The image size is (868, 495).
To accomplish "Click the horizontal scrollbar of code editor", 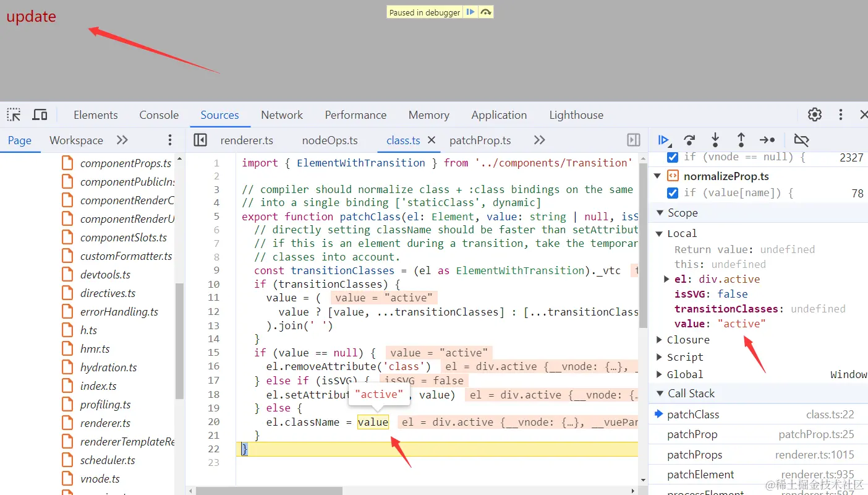I will tap(269, 491).
